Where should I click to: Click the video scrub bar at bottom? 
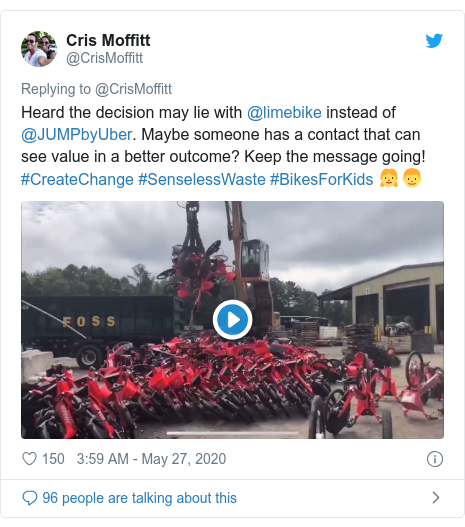(x=232, y=434)
